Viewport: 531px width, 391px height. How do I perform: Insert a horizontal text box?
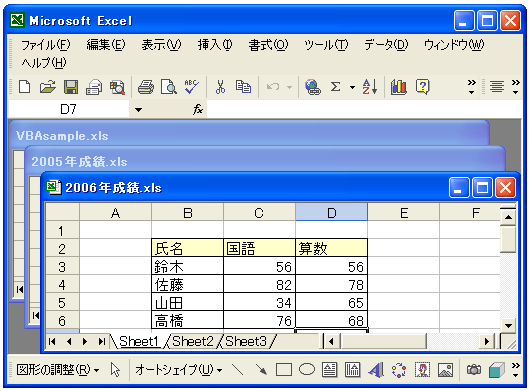[x=329, y=370]
